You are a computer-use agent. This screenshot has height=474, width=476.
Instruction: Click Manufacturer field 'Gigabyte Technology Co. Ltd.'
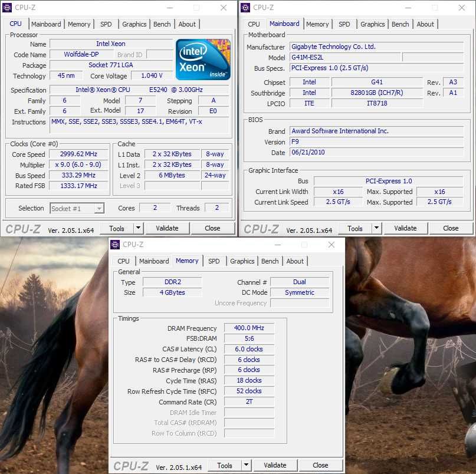tap(377, 47)
